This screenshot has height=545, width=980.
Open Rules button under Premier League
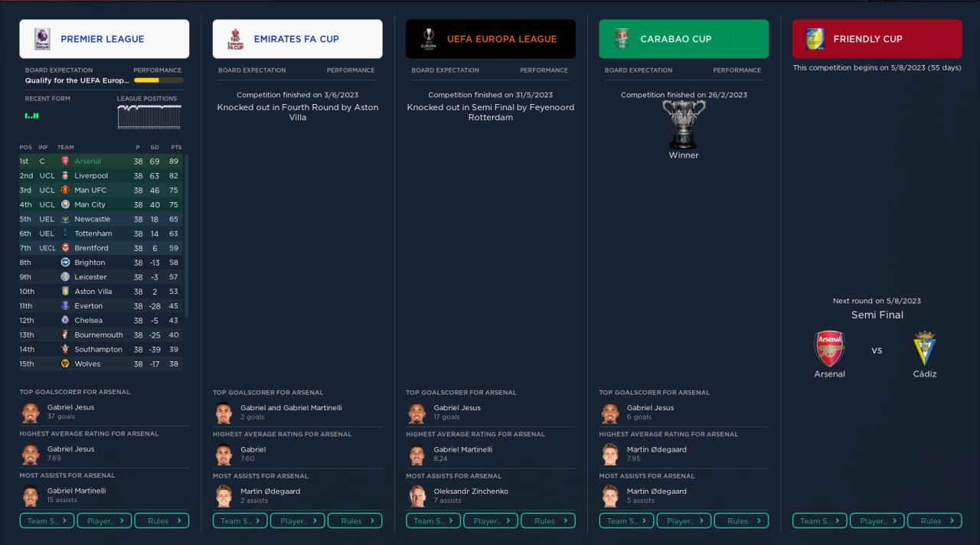pos(162,521)
